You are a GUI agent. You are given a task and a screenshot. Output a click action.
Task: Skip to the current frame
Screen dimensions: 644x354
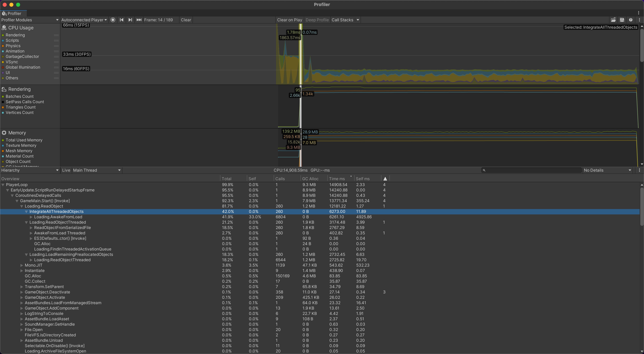coord(139,20)
